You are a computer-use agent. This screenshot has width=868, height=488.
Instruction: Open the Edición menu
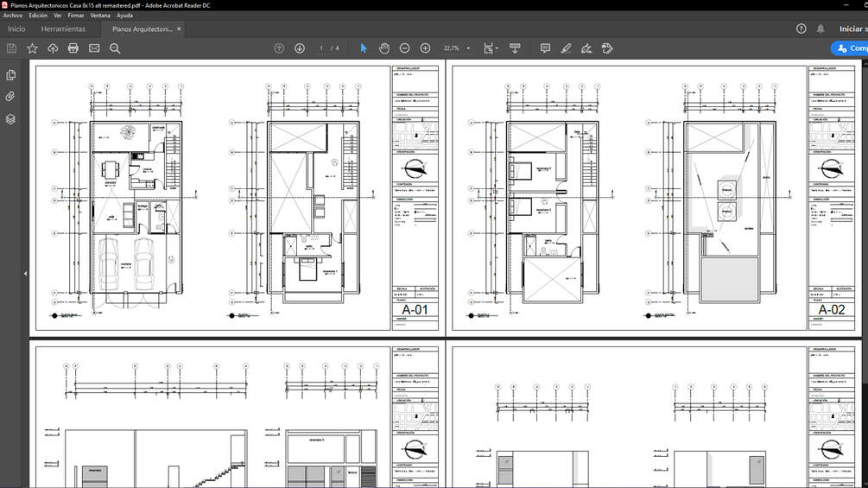[38, 16]
